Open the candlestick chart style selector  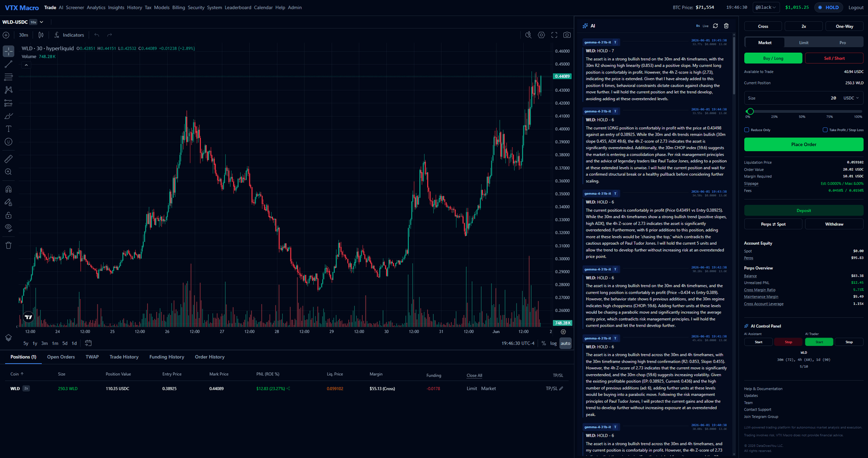[41, 35]
